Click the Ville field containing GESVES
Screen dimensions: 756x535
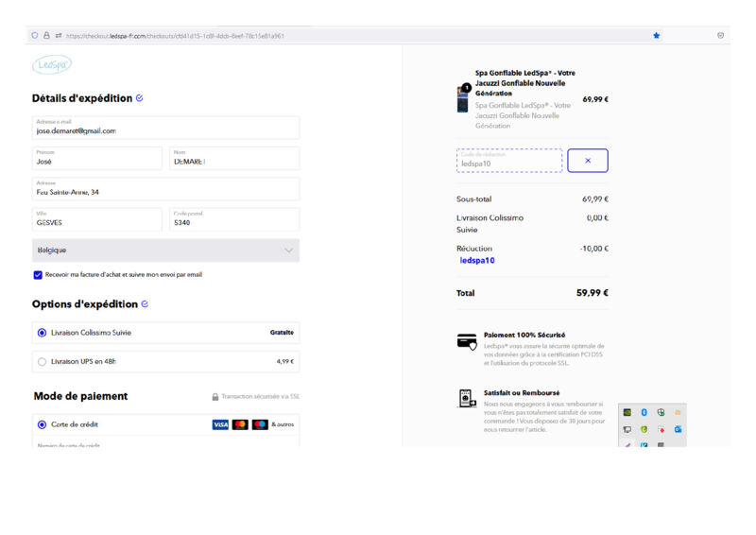[97, 219]
